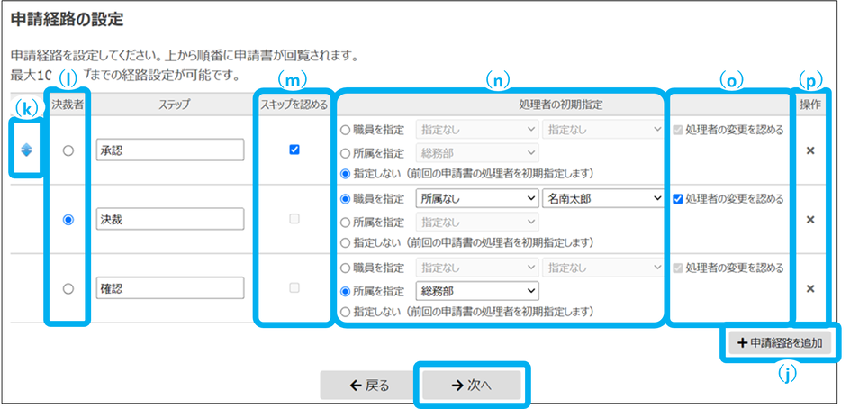
Task: Open the 所属なし dropdown in the 決裁 row
Action: pos(476,199)
